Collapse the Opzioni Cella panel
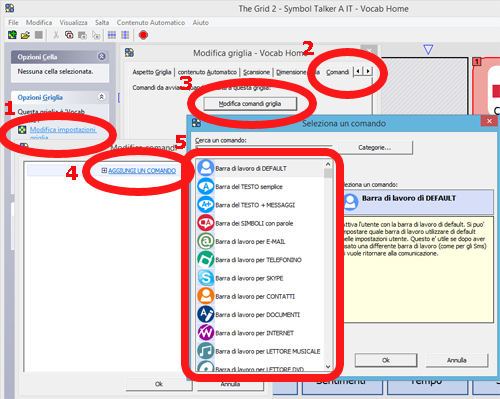500x399 pixels. (x=102, y=56)
